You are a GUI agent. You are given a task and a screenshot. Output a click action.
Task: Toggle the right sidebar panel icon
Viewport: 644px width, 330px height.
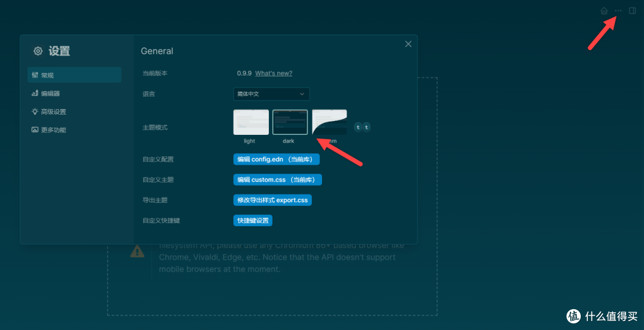click(633, 11)
